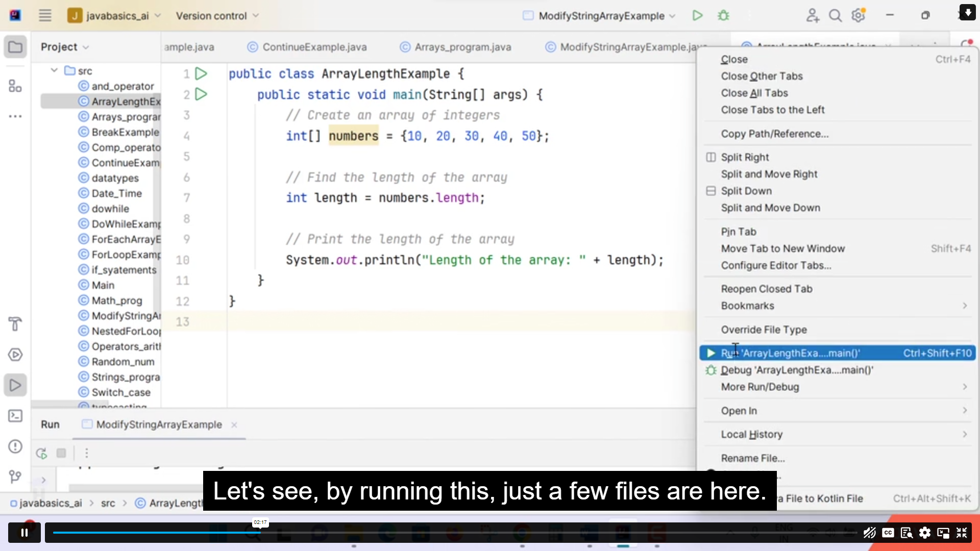Switch to the Arrays_program.java tab
Viewport: 980px width, 551px height.
click(463, 47)
